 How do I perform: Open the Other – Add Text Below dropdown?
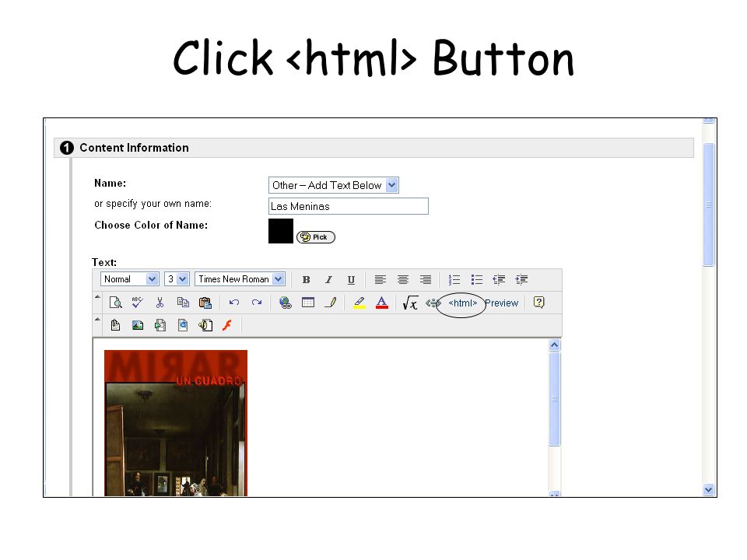[334, 185]
